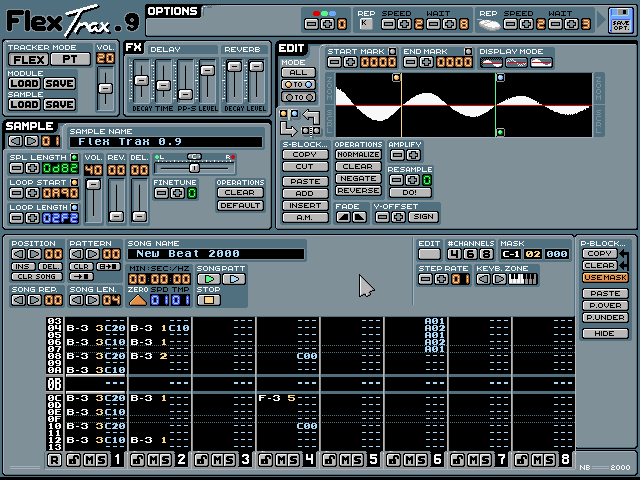Click the S-Block CUT button

tap(305, 167)
